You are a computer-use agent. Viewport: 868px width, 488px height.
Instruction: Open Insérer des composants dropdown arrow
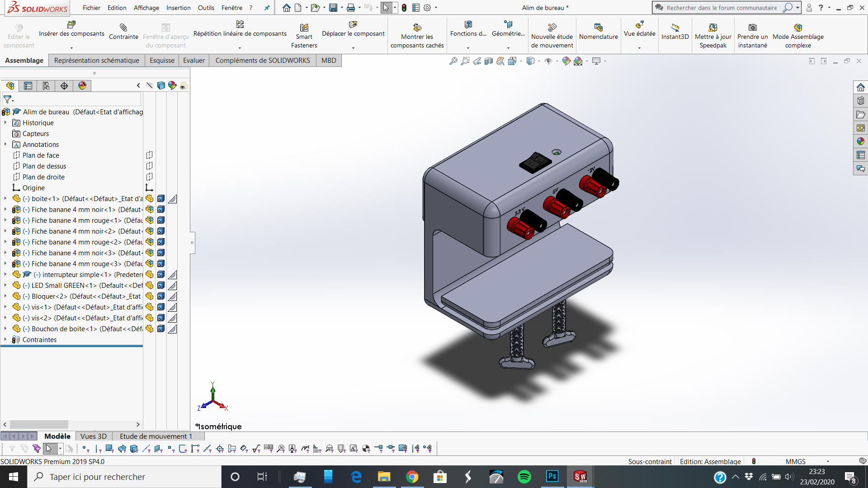71,48
